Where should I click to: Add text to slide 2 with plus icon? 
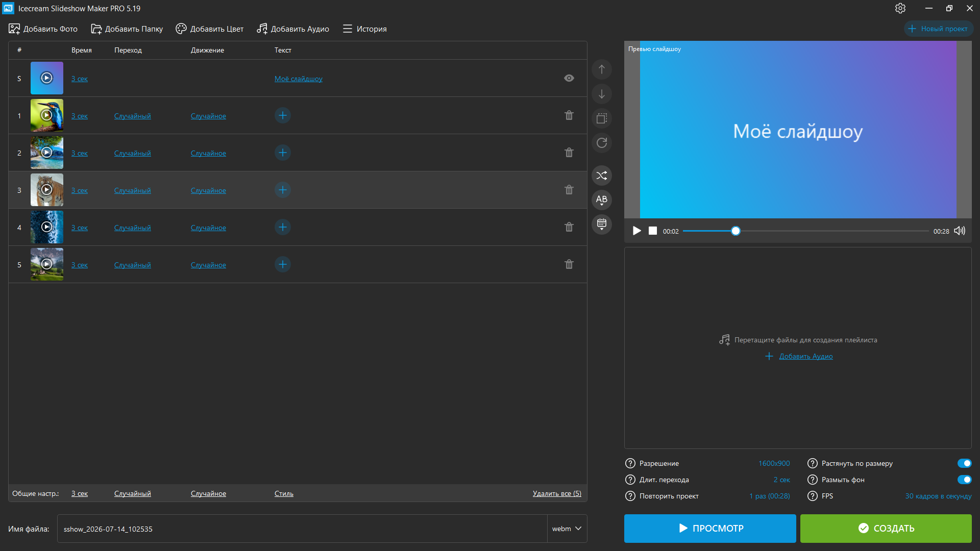(x=283, y=153)
